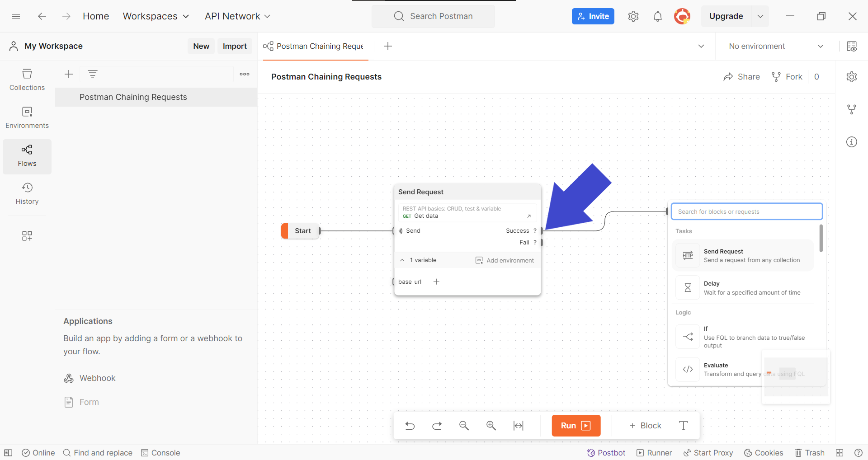Toggle the sidebar layout icon in status bar

[8, 453]
